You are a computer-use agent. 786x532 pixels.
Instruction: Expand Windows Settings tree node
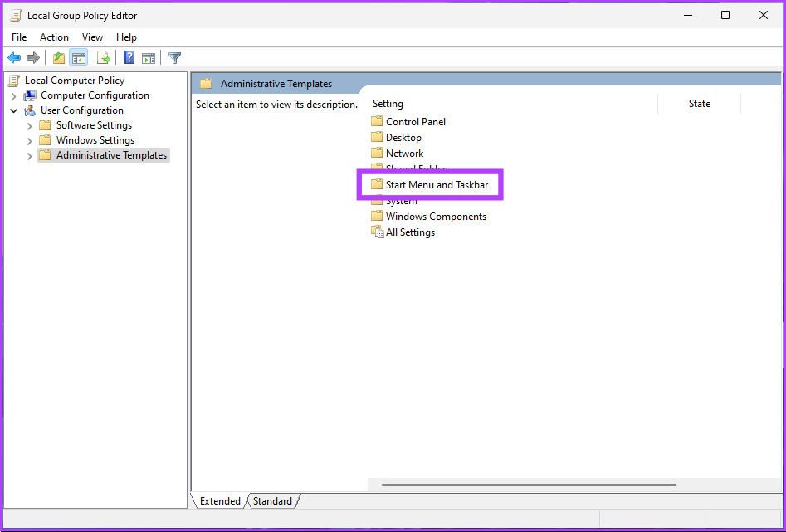pyautogui.click(x=30, y=140)
